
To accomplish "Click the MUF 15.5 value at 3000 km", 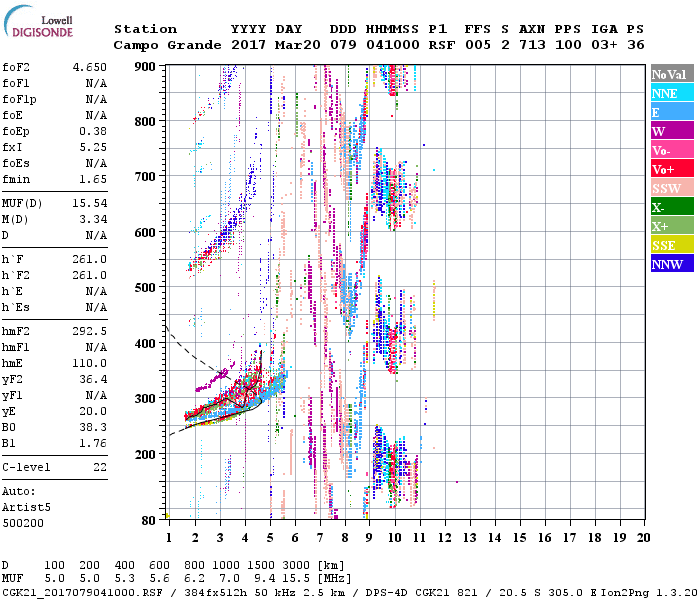I will click(x=296, y=579).
